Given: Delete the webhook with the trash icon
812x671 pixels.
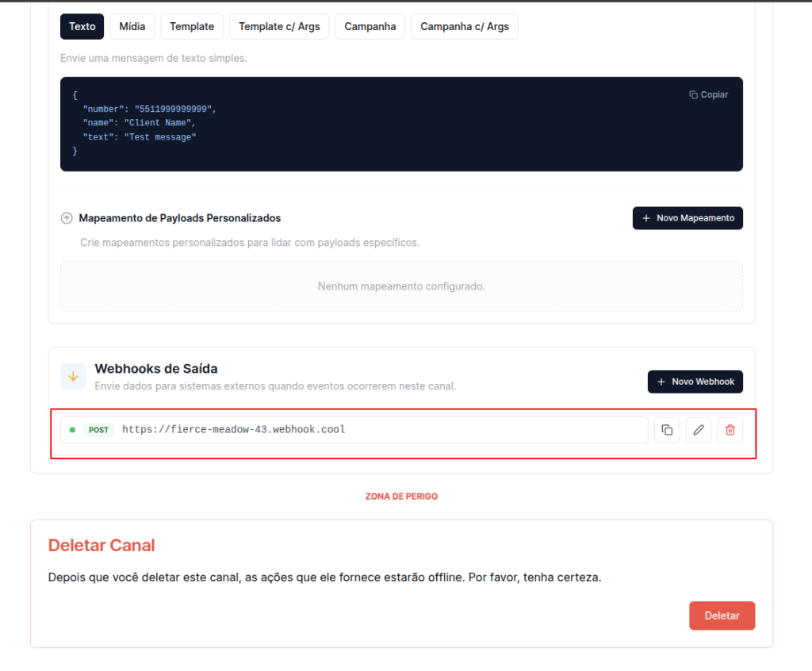Looking at the screenshot, I should pyautogui.click(x=730, y=430).
